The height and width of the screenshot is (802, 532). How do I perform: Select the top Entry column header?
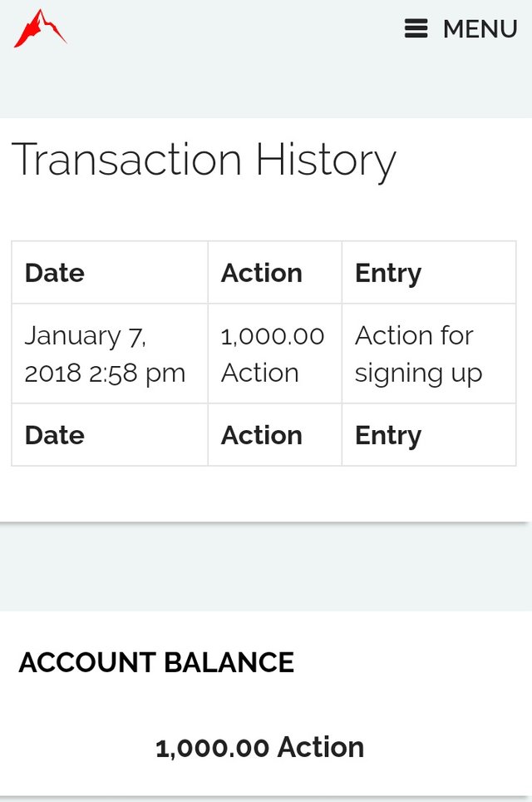pyautogui.click(x=387, y=273)
